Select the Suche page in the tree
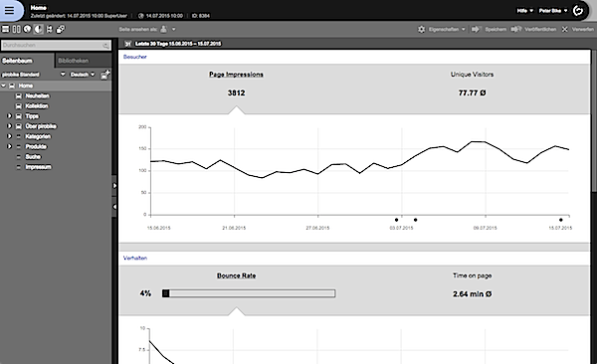The width and height of the screenshot is (597, 364). (33, 156)
